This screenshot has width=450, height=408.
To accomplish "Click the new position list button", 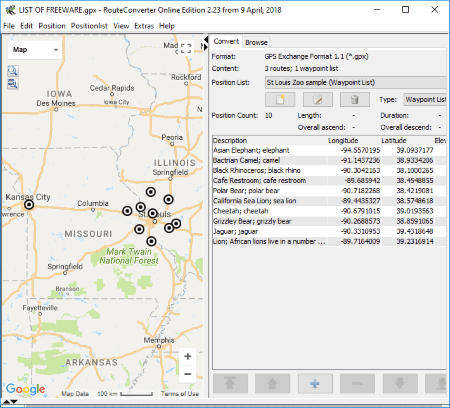I will (280, 99).
